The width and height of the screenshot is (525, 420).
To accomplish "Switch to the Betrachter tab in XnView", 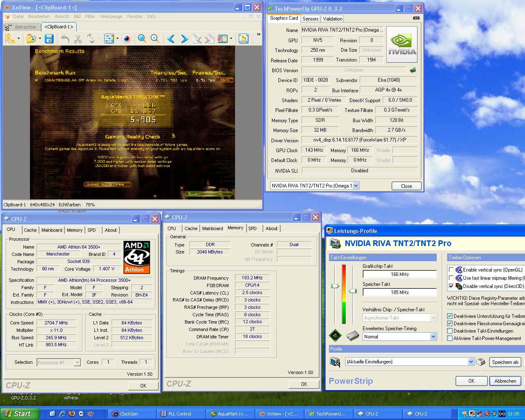I will click(21, 27).
